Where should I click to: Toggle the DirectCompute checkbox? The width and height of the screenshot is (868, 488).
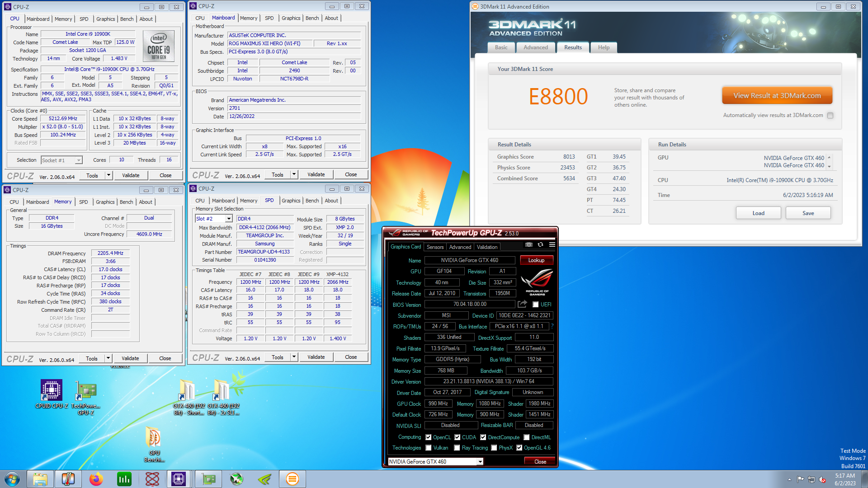[x=483, y=437]
